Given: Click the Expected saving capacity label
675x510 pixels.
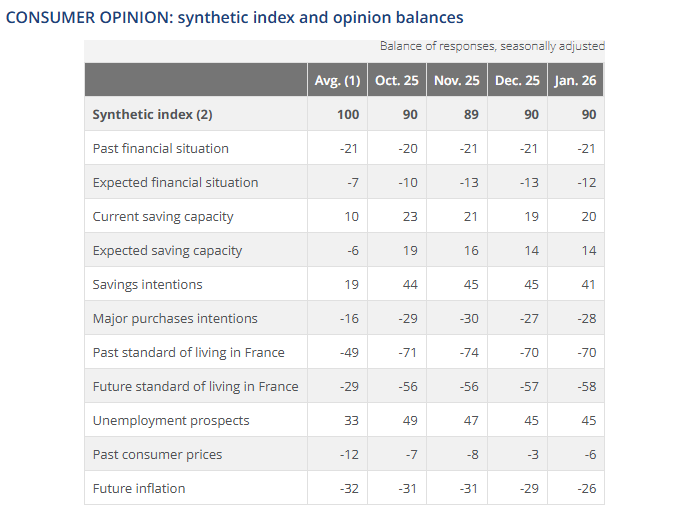Looking at the screenshot, I should (167, 250).
